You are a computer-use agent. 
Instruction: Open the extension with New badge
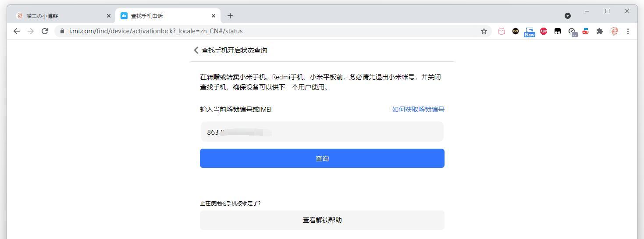[x=530, y=32]
